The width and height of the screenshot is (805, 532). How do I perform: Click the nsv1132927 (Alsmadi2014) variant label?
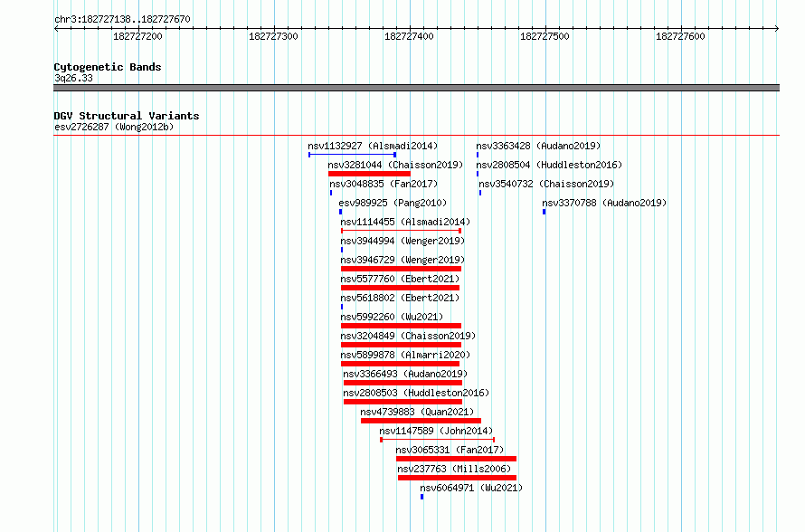tap(373, 146)
